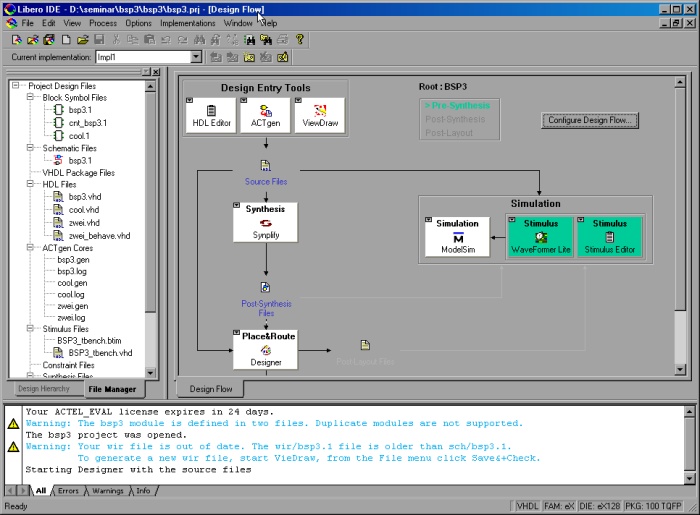Click the last implementation toolbar icon
This screenshot has height=515, width=700.
[283, 57]
